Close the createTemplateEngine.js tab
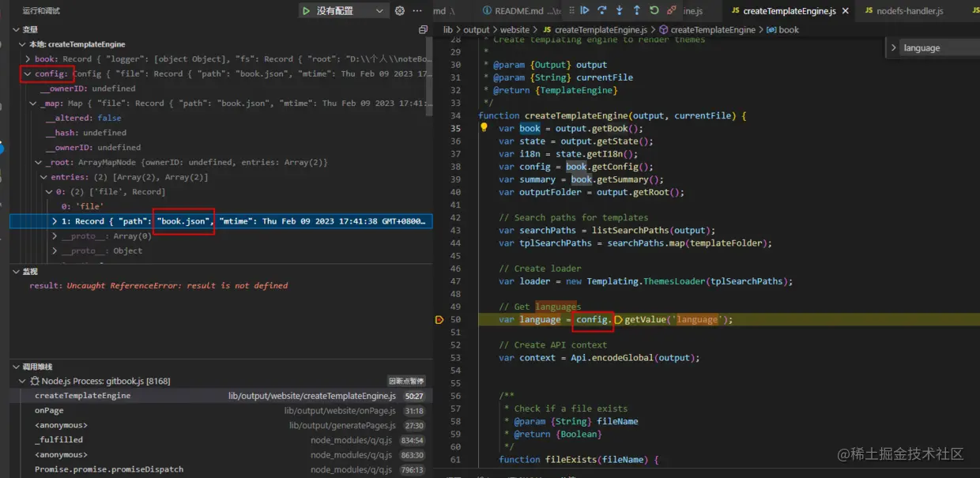This screenshot has height=478, width=980. tap(845, 11)
